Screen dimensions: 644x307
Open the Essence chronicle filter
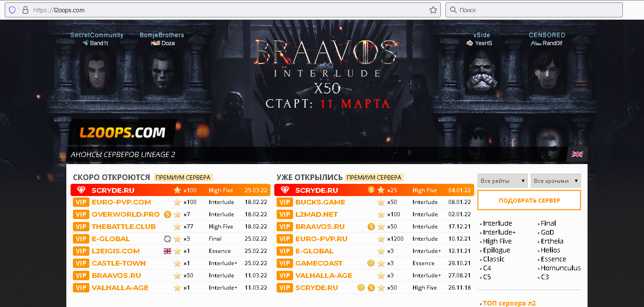[553, 259]
